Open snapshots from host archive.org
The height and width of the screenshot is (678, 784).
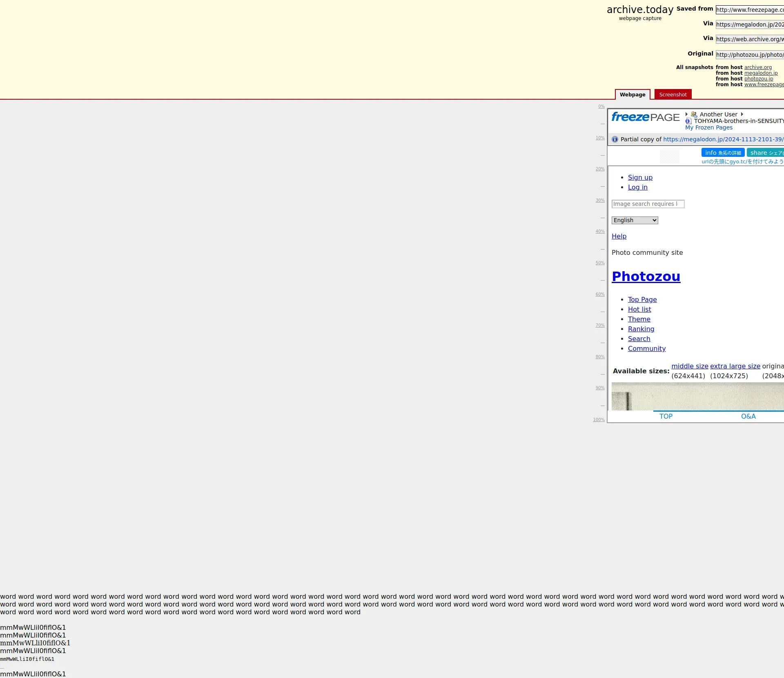point(758,67)
